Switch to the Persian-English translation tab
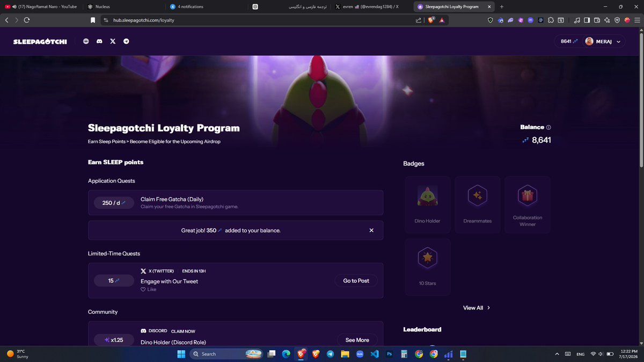 pos(290,6)
